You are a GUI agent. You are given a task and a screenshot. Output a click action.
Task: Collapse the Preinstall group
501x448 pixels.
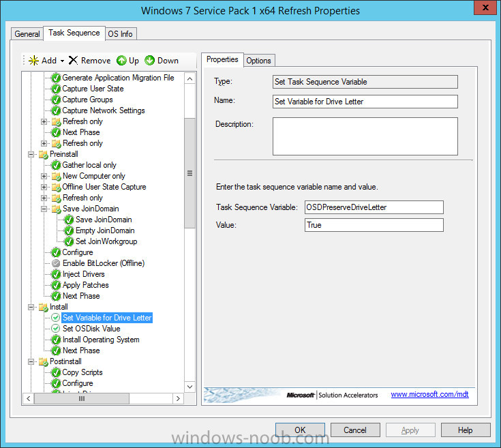[31, 154]
